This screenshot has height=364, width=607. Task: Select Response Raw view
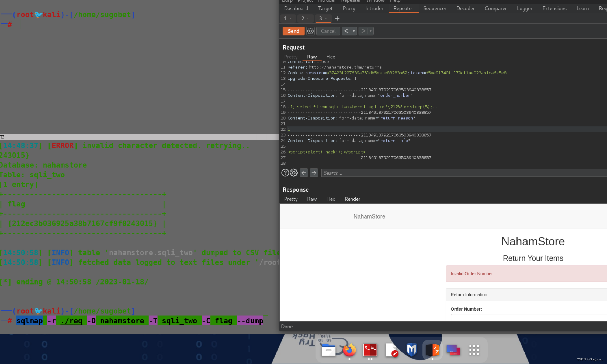pos(312,199)
